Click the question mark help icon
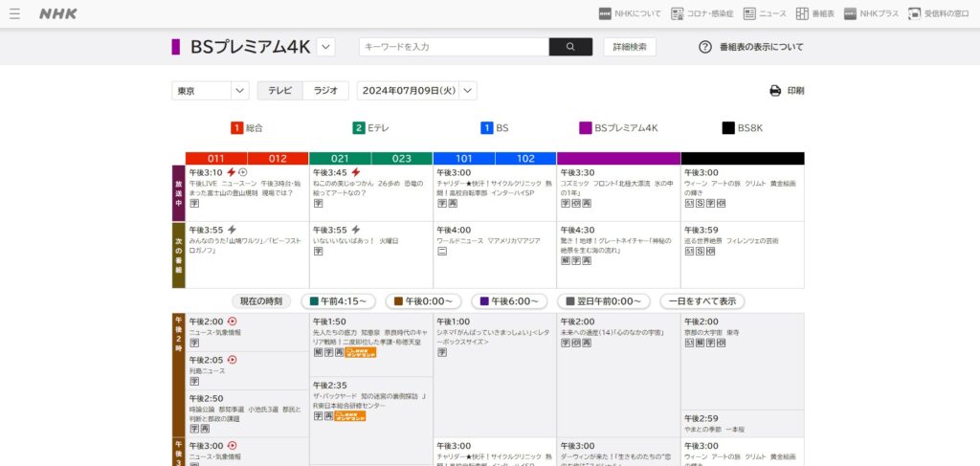This screenshot has width=980, height=466. click(705, 47)
